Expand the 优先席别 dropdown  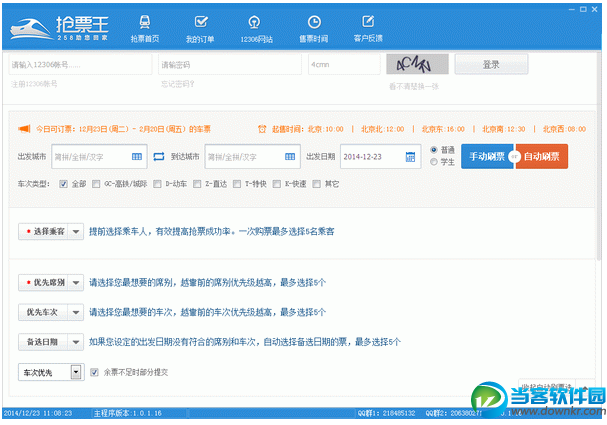pyautogui.click(x=49, y=283)
